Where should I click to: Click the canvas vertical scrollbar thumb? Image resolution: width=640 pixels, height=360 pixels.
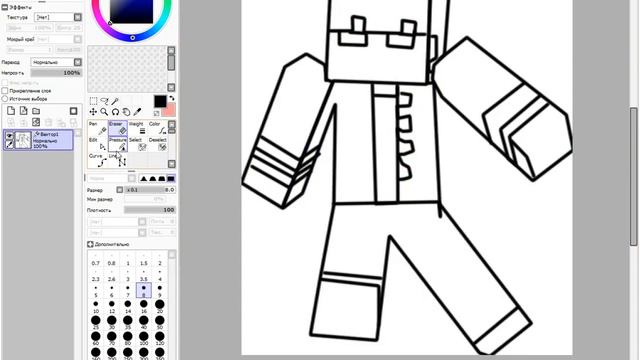pos(633,176)
